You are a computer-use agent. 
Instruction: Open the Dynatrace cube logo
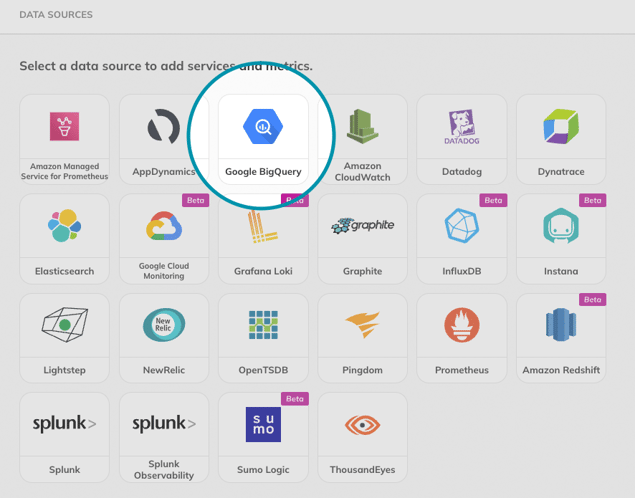(561, 126)
